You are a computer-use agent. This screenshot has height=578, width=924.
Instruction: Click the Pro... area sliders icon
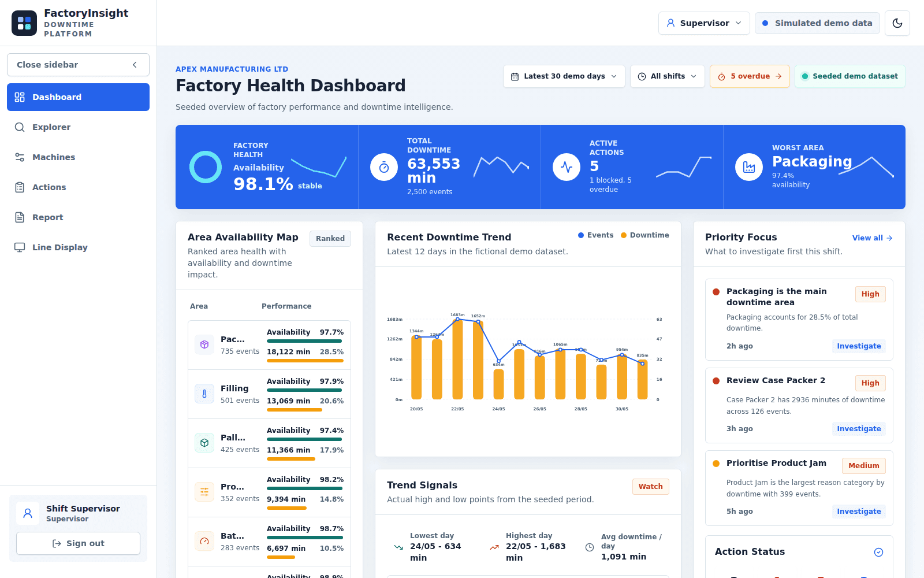coord(204,492)
